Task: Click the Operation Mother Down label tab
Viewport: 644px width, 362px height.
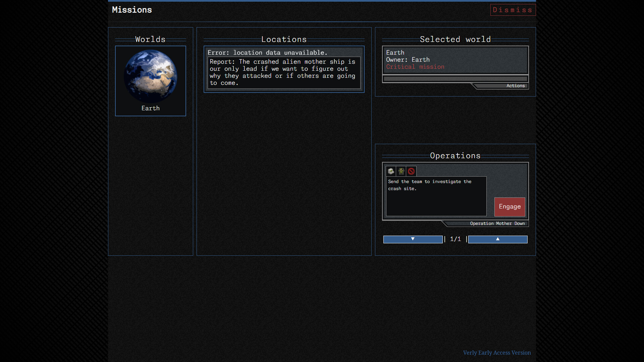Action: [x=497, y=224]
